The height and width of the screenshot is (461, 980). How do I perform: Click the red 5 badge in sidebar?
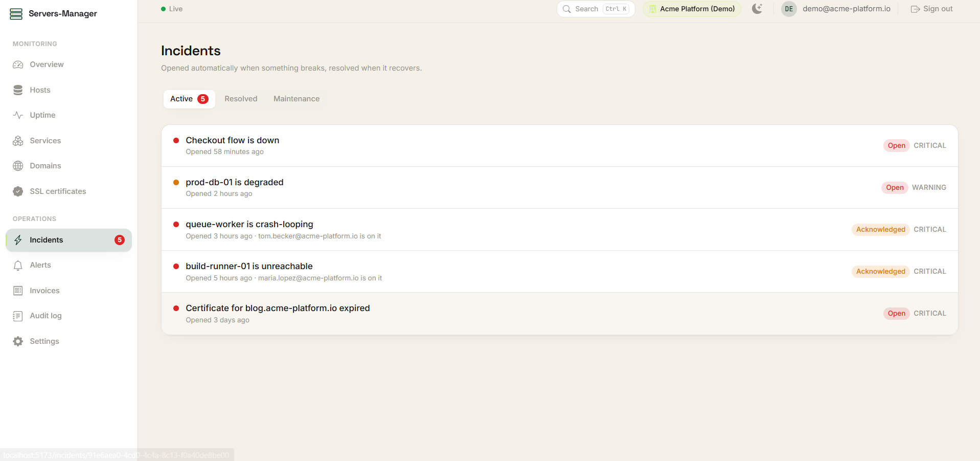coord(120,240)
